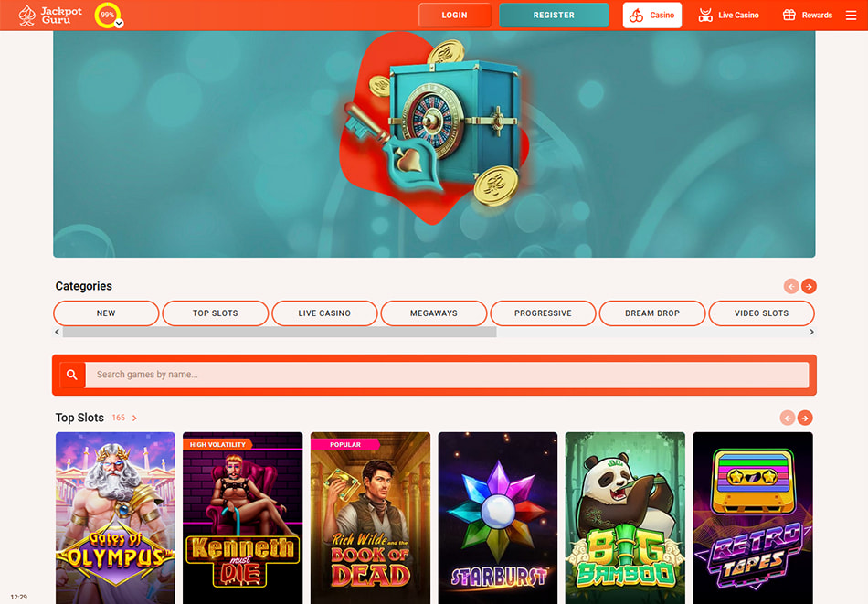Show previous Top Slots with left arrow
The width and height of the screenshot is (868, 604).
click(788, 418)
